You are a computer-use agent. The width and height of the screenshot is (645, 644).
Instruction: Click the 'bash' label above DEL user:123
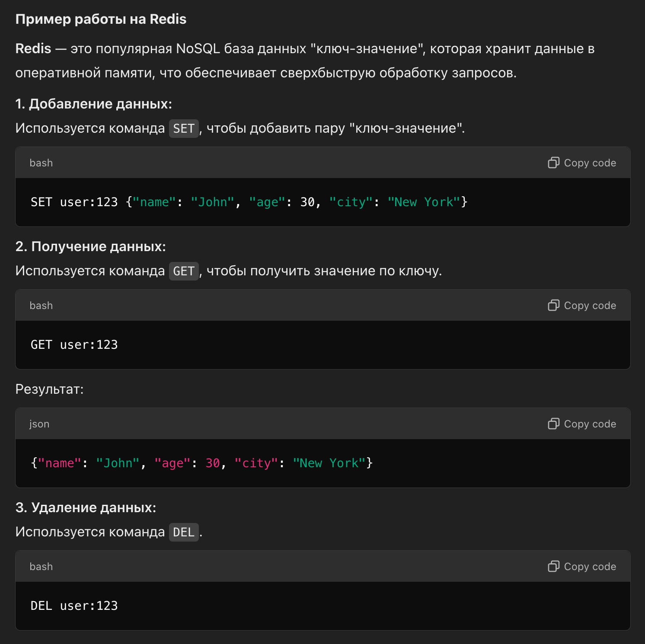(x=41, y=567)
